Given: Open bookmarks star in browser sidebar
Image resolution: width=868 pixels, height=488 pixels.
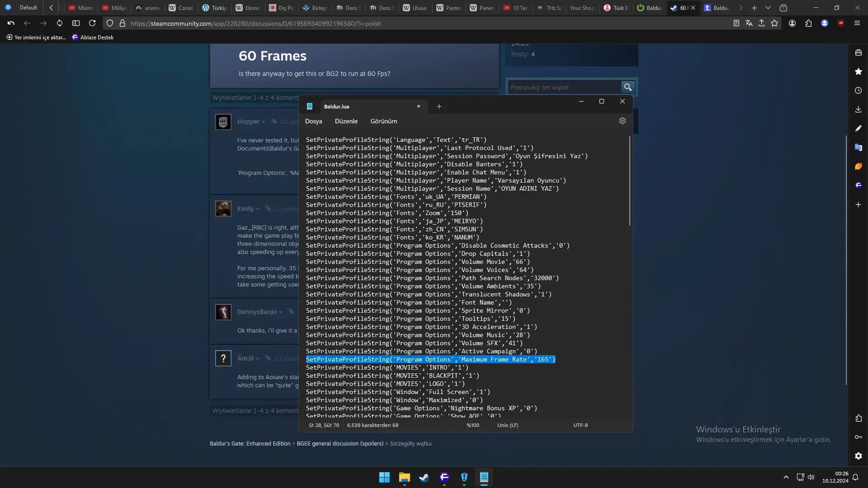Looking at the screenshot, I should 859,71.
